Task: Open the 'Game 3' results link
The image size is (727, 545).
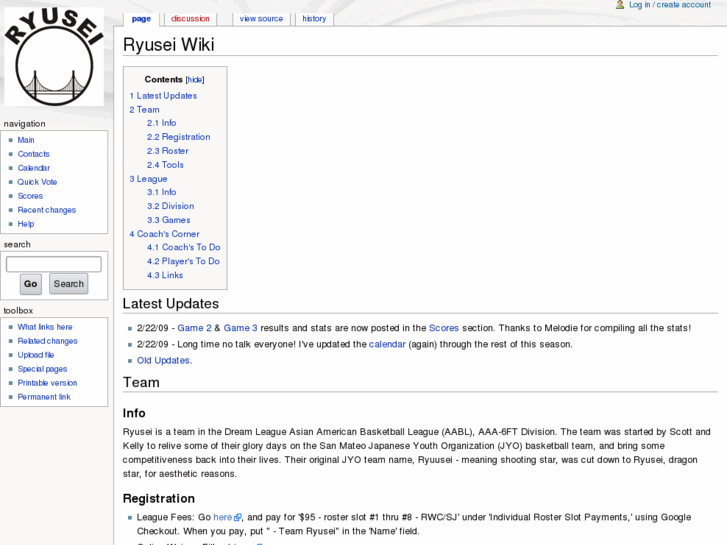Action: point(240,328)
